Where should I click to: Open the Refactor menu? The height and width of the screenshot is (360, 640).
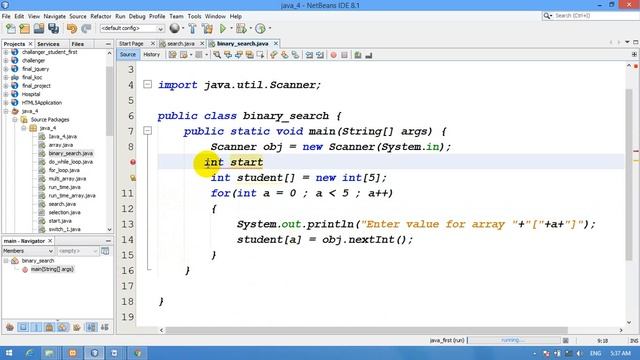coord(100,16)
